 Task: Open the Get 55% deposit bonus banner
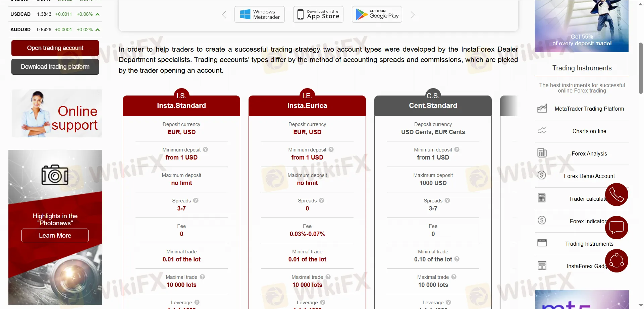pyautogui.click(x=582, y=26)
